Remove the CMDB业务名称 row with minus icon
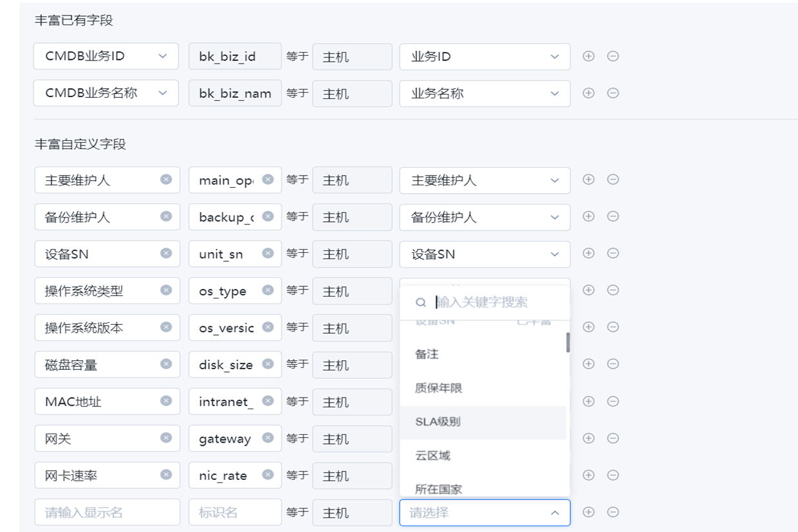The image size is (798, 532). coord(612,92)
